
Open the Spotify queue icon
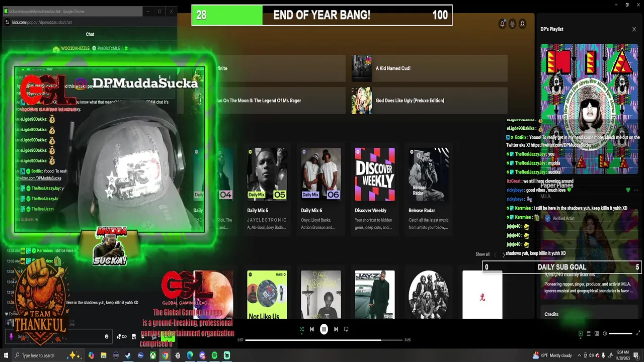[x=589, y=333]
